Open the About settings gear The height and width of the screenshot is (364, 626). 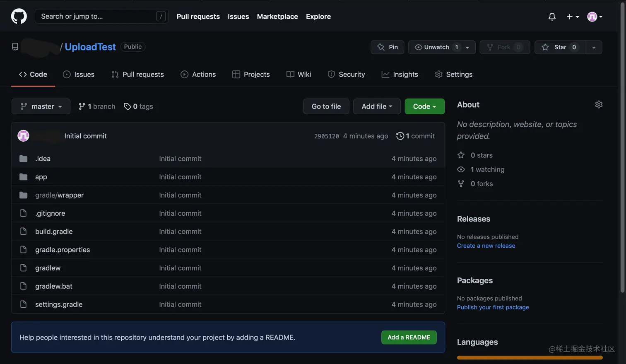click(x=599, y=104)
